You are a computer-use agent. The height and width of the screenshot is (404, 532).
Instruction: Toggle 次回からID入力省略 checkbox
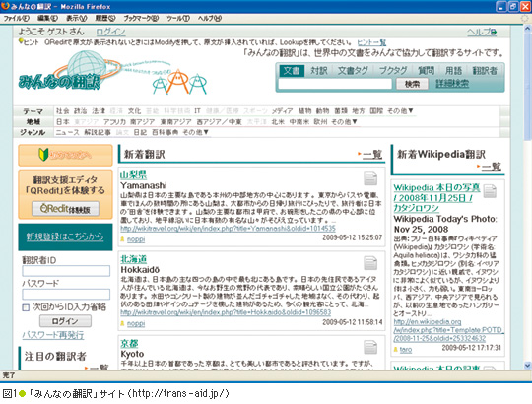tap(26, 307)
